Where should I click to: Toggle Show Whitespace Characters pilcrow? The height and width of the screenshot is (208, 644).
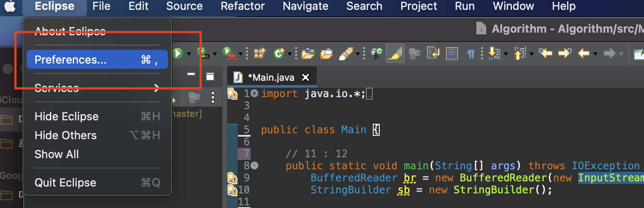click(x=471, y=54)
